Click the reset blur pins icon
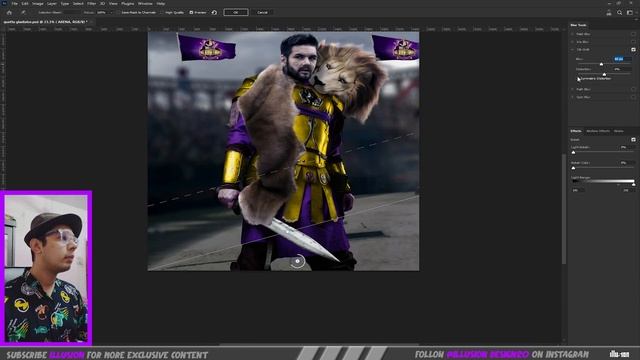640x360 pixels. (x=214, y=13)
